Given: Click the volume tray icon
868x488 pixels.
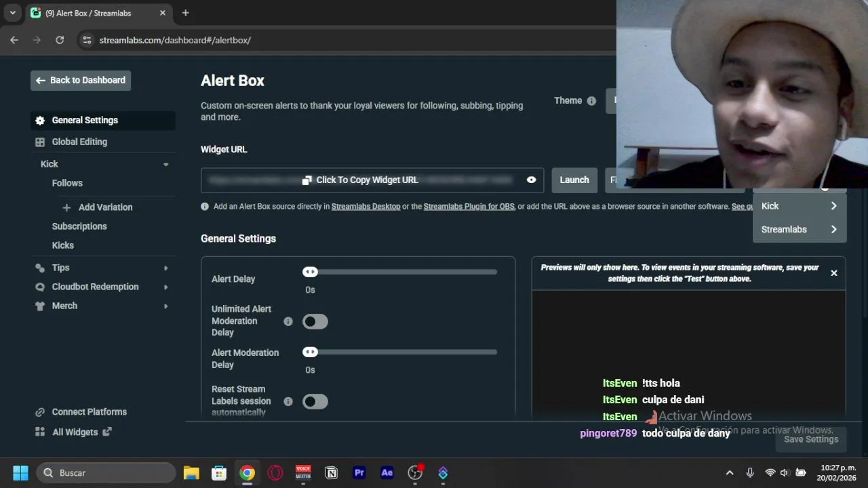Looking at the screenshot, I should pyautogui.click(x=785, y=473).
